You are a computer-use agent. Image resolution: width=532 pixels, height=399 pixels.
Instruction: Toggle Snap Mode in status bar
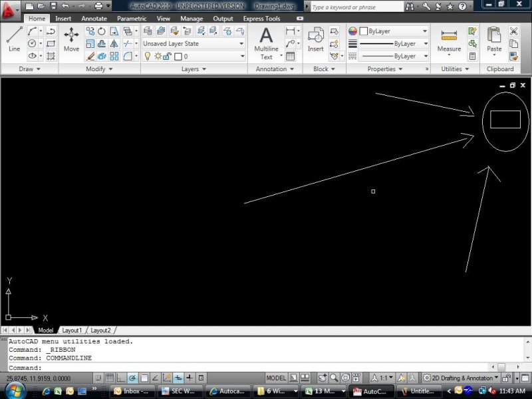click(x=98, y=378)
